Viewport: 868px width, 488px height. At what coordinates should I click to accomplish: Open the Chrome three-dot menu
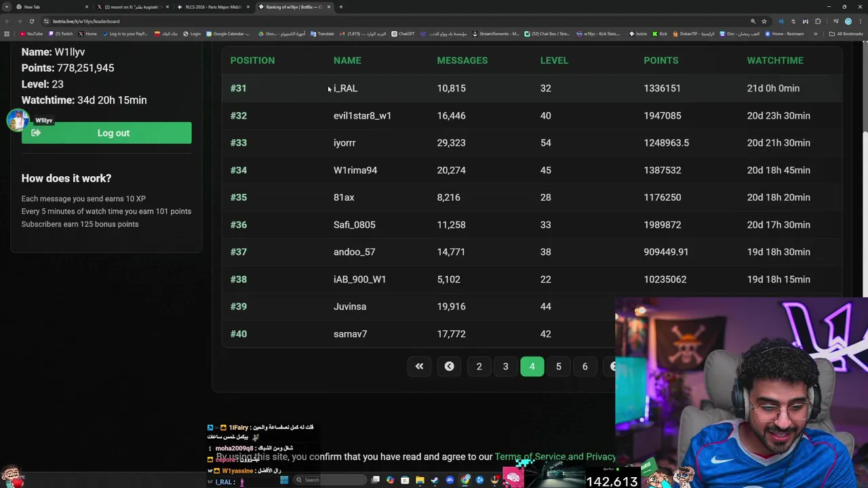click(860, 21)
